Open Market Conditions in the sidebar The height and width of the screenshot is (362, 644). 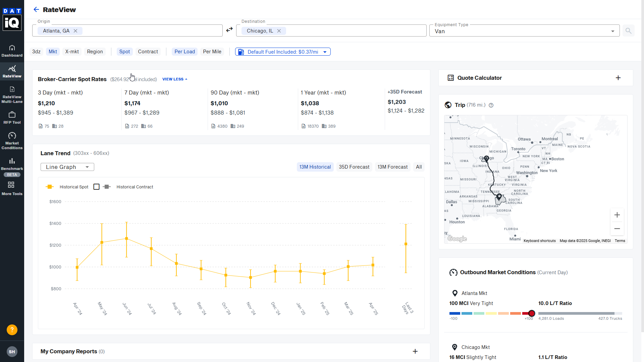12,140
